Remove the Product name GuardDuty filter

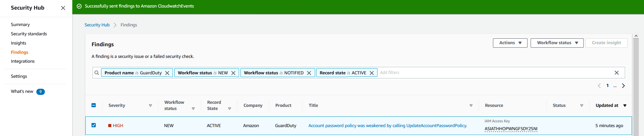[167, 73]
